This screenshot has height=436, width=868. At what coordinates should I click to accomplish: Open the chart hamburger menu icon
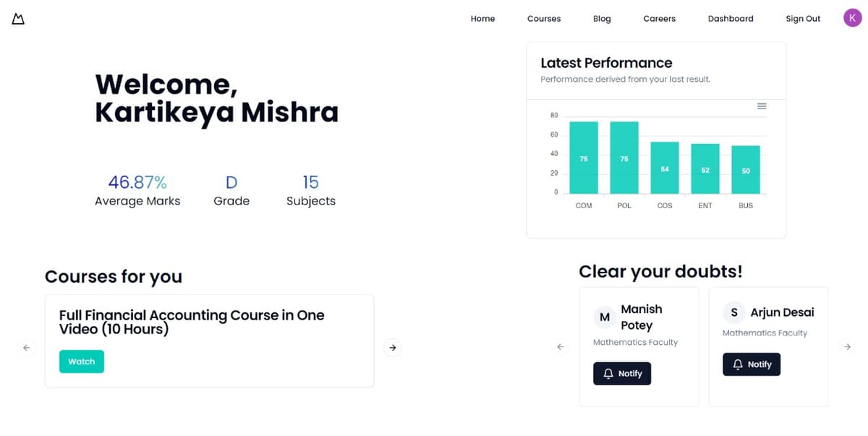tap(762, 106)
